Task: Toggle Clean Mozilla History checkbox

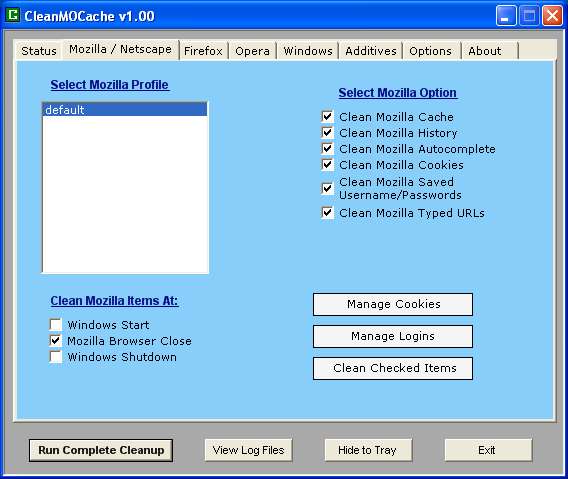Action: pyautogui.click(x=327, y=133)
